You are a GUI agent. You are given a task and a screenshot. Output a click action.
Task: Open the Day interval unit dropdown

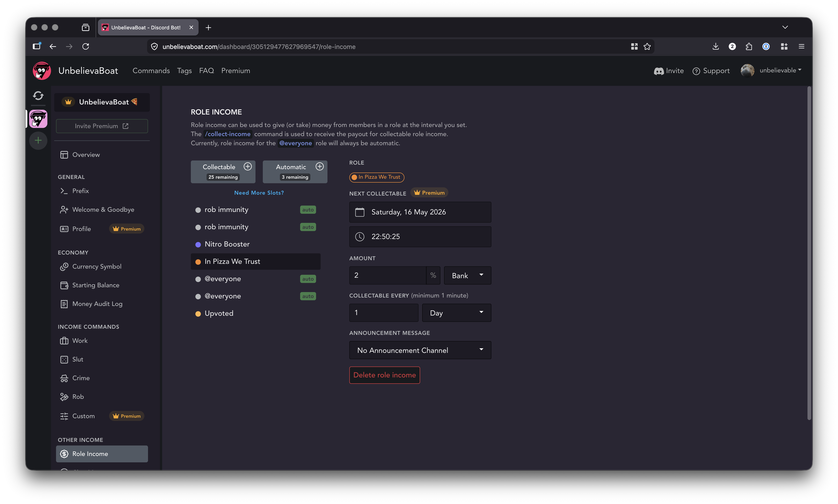point(457,313)
